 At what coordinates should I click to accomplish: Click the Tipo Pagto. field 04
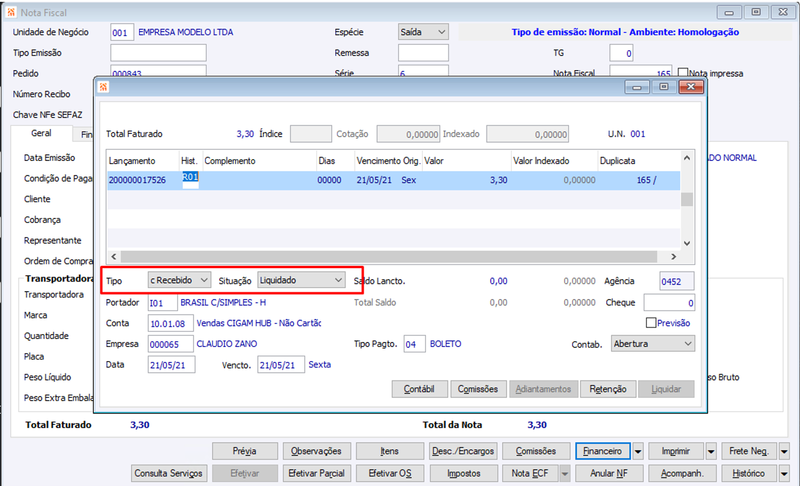[x=414, y=344]
